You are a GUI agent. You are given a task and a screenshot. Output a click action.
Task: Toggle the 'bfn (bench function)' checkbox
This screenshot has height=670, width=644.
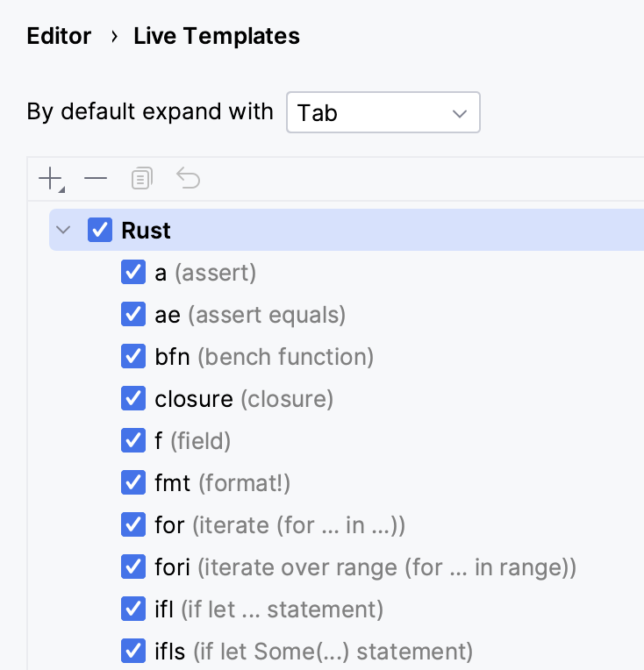(133, 357)
